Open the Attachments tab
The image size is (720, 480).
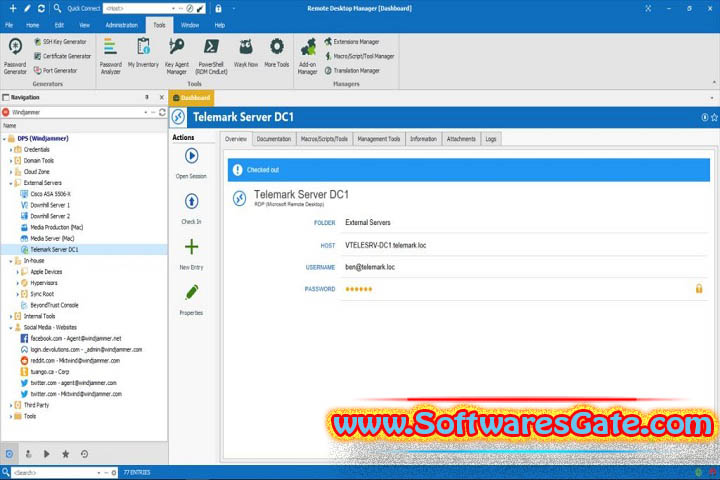[461, 139]
